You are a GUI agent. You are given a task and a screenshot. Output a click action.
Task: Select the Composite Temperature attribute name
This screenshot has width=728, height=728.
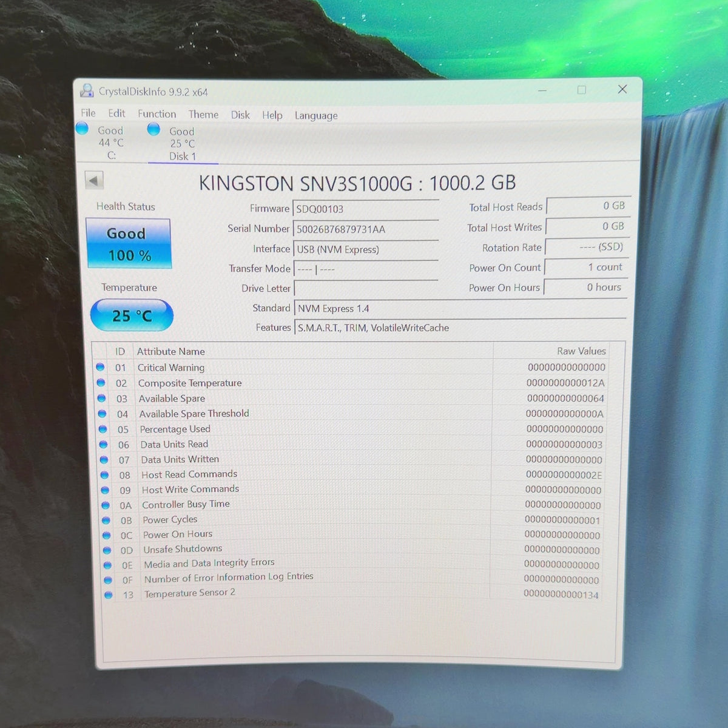[x=190, y=383]
